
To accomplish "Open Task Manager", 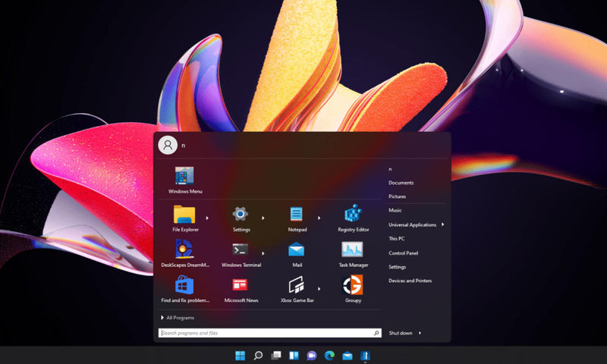I will click(353, 254).
